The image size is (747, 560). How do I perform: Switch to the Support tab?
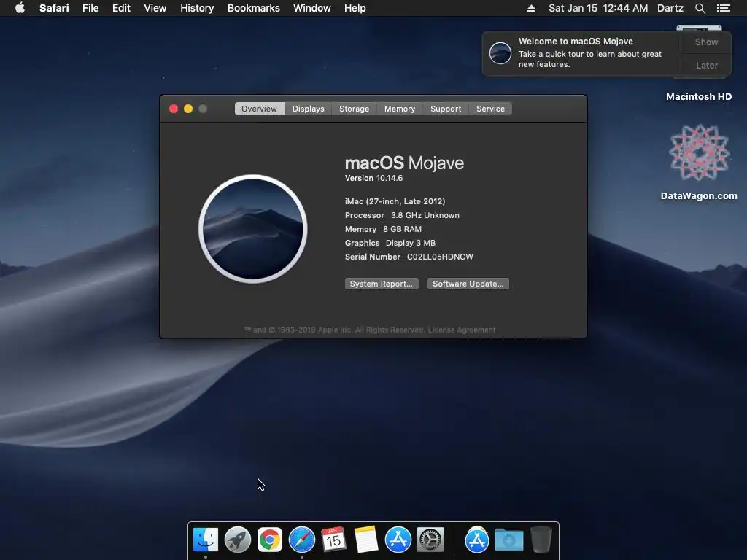point(446,109)
